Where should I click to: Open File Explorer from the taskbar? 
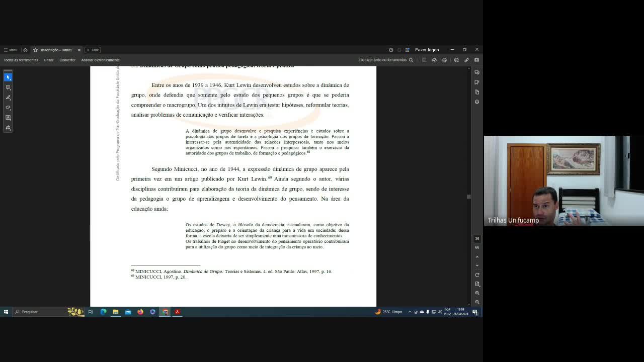[116, 312]
